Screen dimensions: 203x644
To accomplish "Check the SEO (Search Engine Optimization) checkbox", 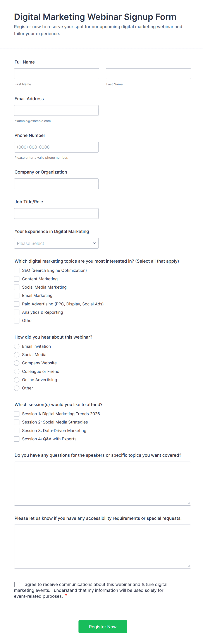I will pos(17,270).
